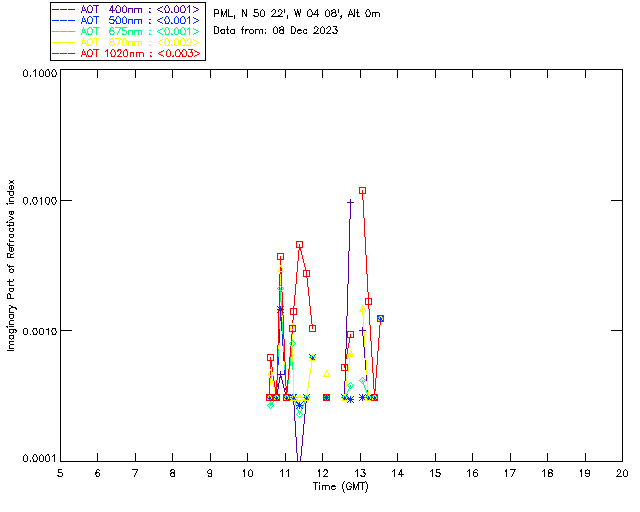Click the 0.0100 y-axis tick label

coord(39,201)
